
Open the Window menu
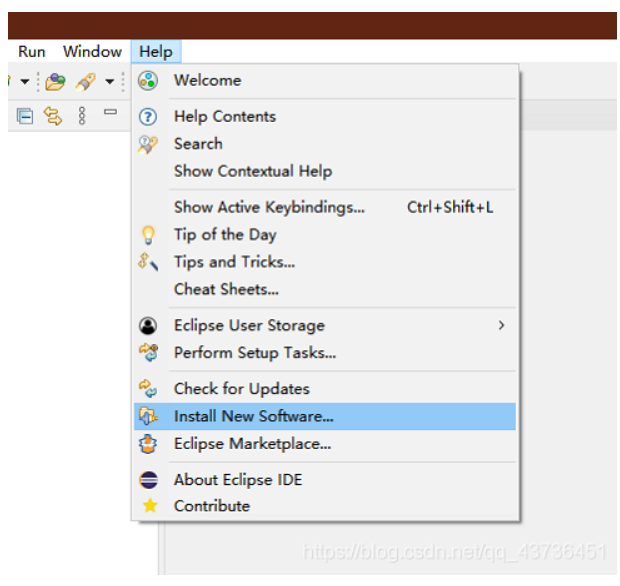[x=92, y=52]
